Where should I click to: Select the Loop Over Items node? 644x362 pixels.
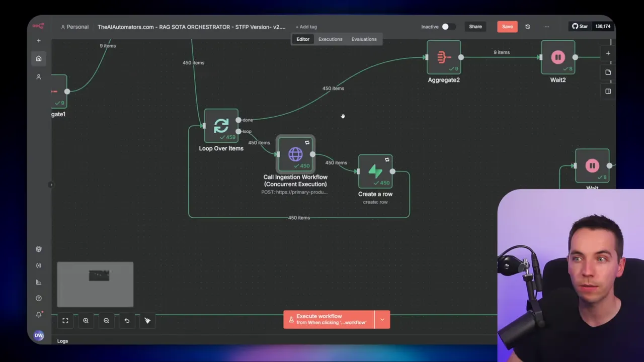[221, 126]
